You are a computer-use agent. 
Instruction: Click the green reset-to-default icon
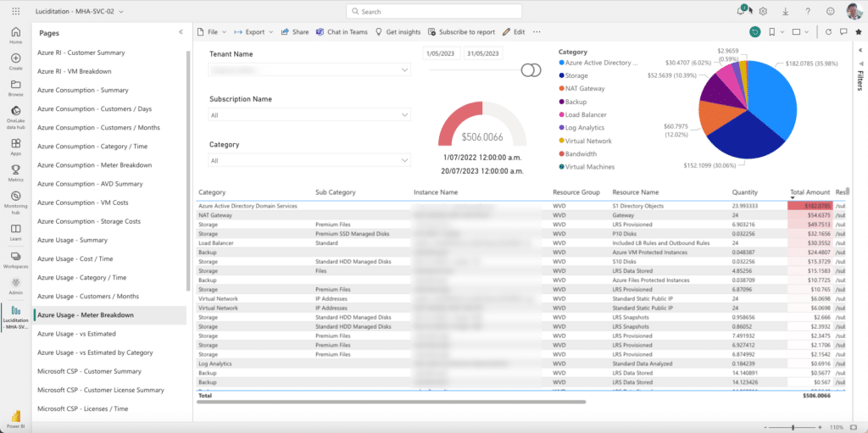pyautogui.click(x=754, y=32)
